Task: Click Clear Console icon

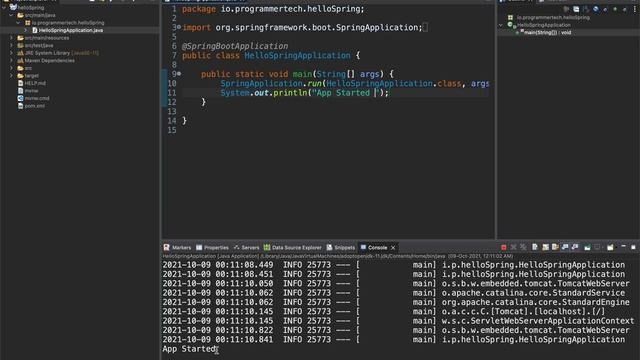Action: [x=535, y=247]
